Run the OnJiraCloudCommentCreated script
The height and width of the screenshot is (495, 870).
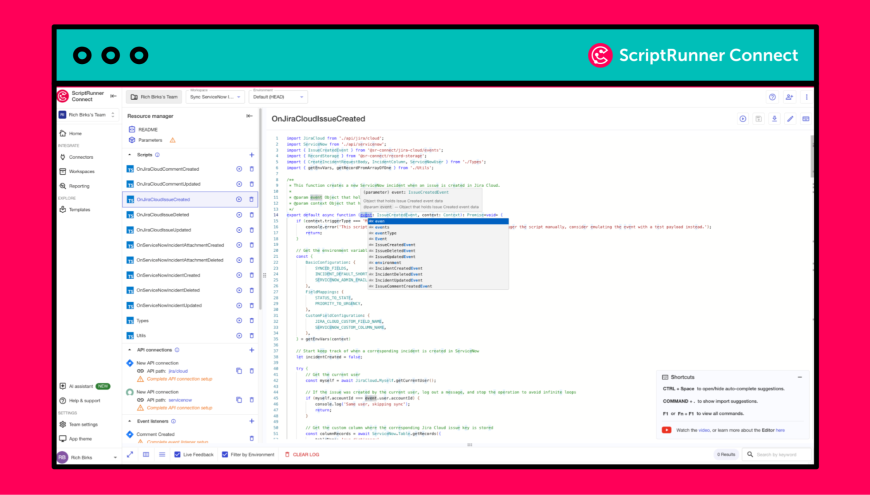pos(239,169)
